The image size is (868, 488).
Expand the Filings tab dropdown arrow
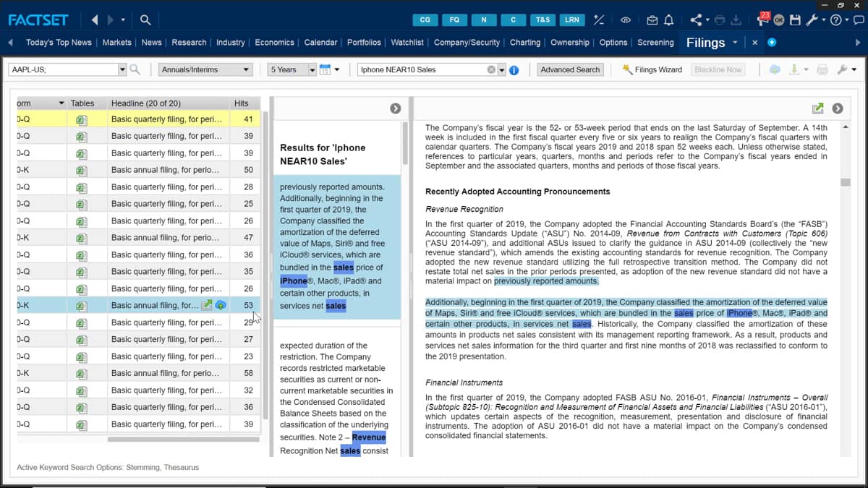click(736, 43)
